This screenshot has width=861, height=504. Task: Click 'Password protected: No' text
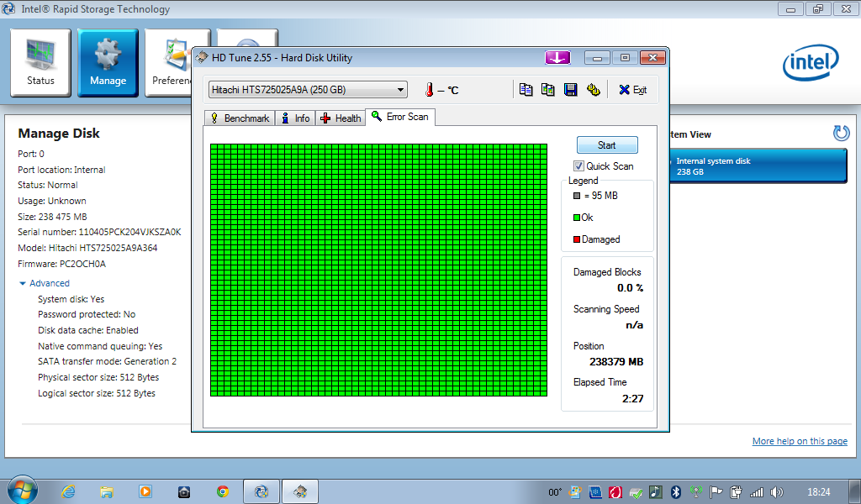(x=87, y=314)
